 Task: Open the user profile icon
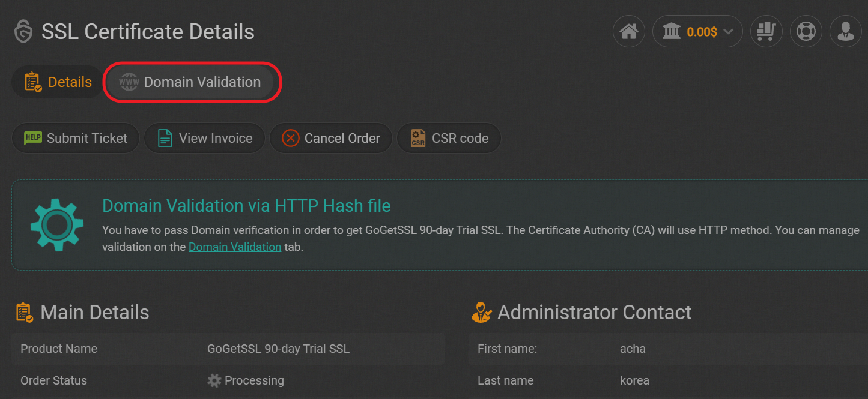point(845,31)
